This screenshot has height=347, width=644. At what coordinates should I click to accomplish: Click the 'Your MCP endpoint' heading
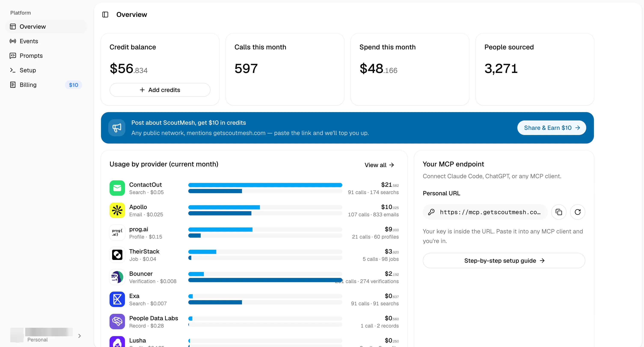click(453, 164)
